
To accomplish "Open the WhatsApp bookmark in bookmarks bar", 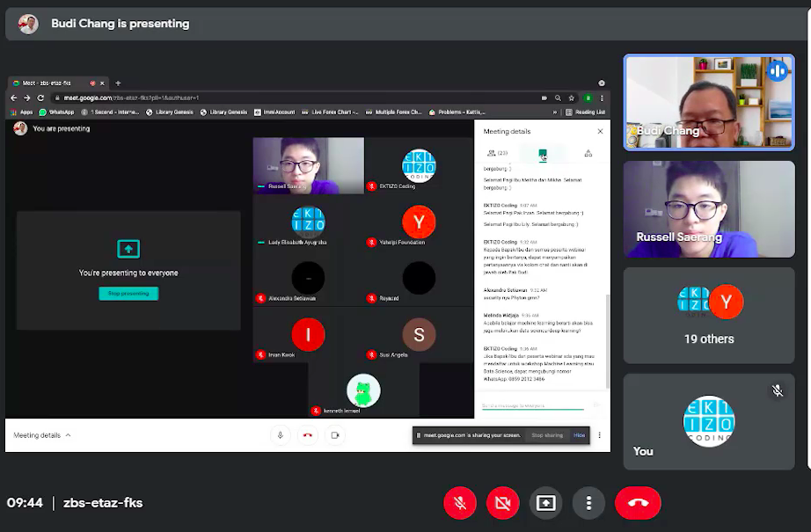I will (x=56, y=113).
